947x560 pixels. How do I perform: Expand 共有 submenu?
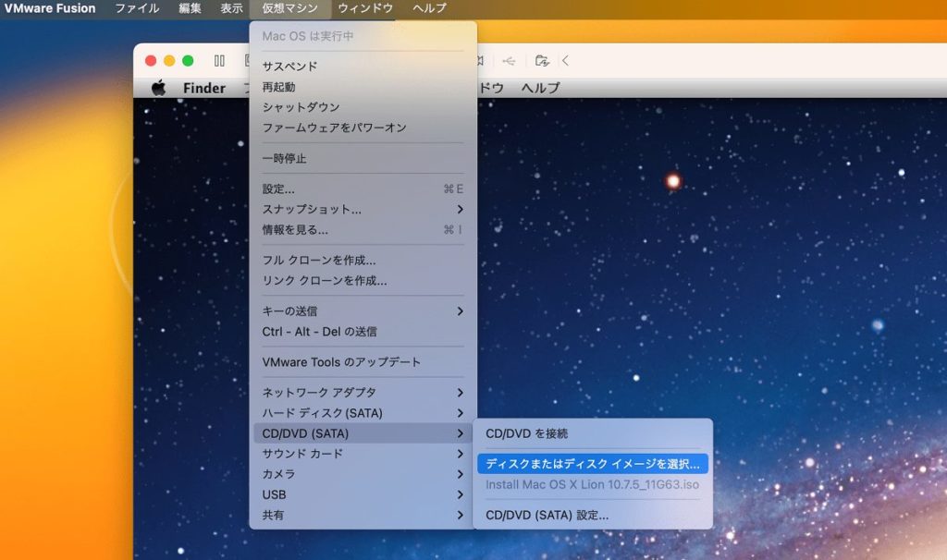click(x=363, y=516)
